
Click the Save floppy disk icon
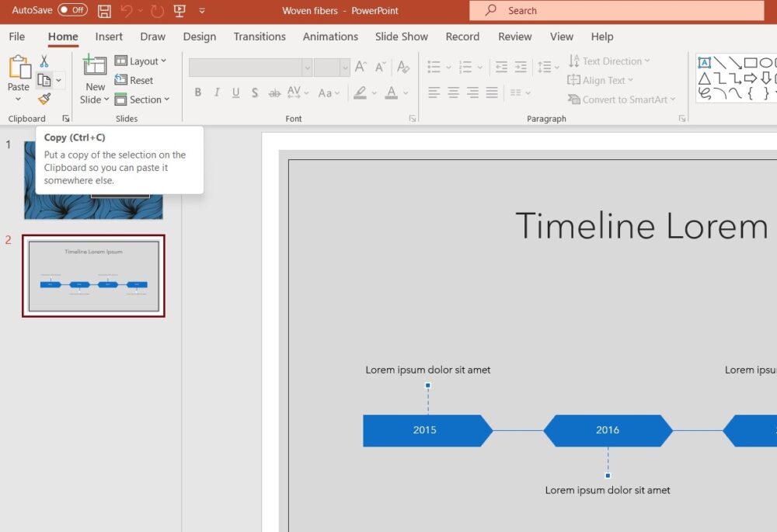pos(104,11)
